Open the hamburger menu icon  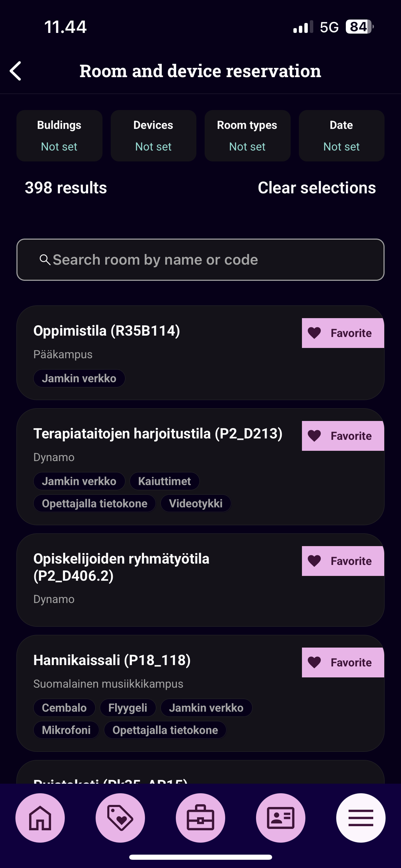pos(361,818)
